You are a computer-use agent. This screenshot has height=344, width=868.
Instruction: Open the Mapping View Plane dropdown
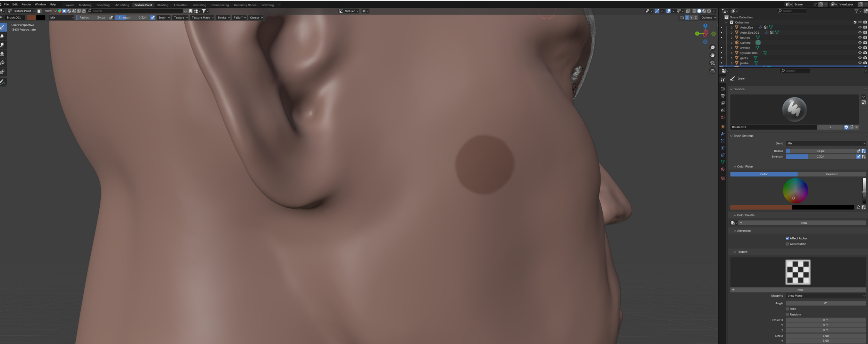point(825,296)
